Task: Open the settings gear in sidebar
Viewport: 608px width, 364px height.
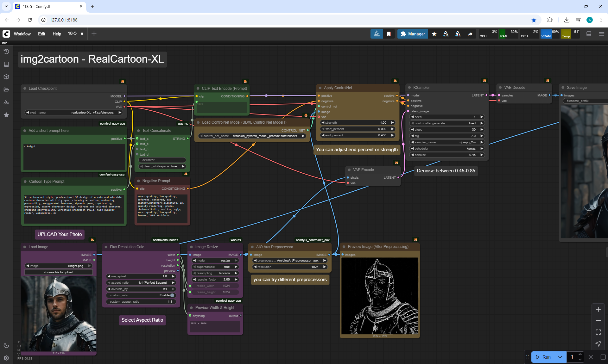Action: point(6,358)
